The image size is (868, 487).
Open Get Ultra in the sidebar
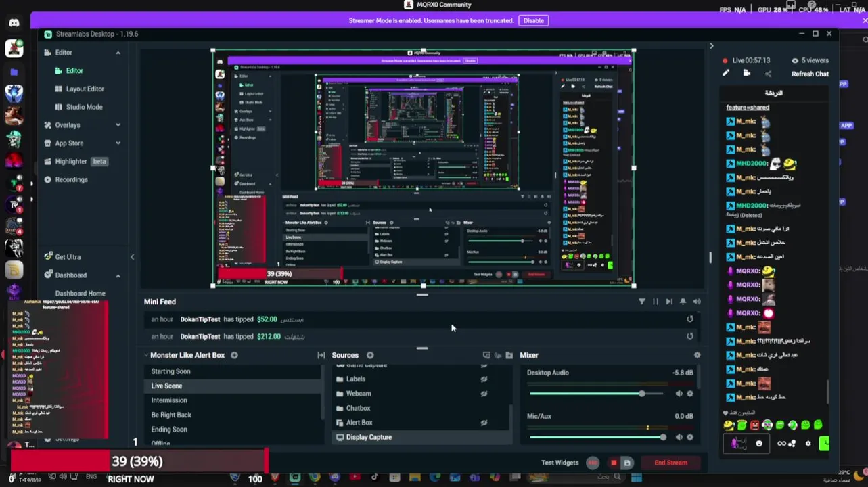62,257
